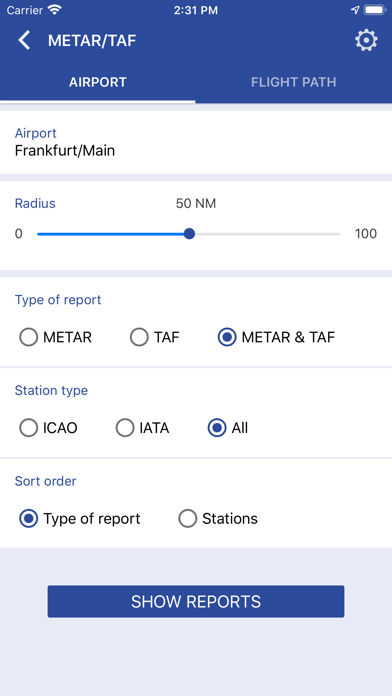
Task: Tap the METAR/TAF title
Action: tap(92, 41)
